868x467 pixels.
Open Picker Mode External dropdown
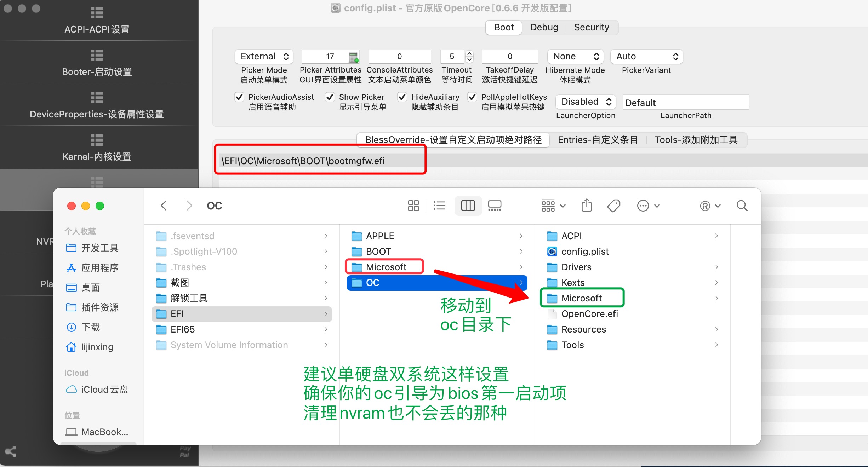[264, 57]
